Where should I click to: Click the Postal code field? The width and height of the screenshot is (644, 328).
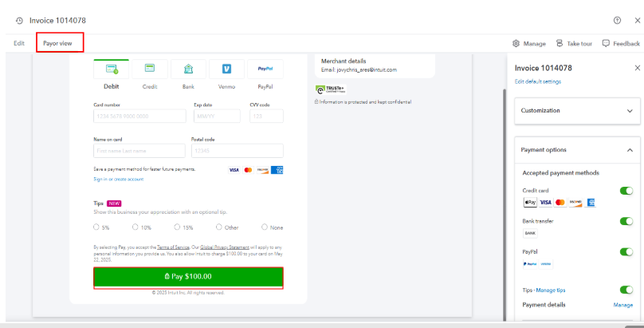point(238,151)
